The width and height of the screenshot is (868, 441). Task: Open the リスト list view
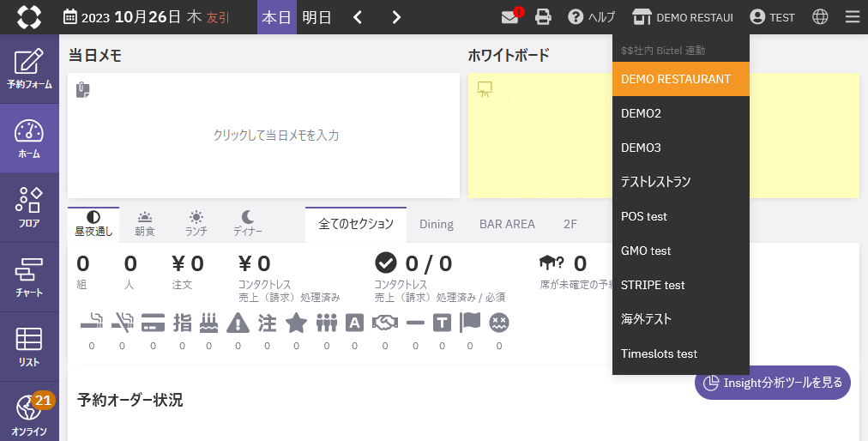coord(29,347)
